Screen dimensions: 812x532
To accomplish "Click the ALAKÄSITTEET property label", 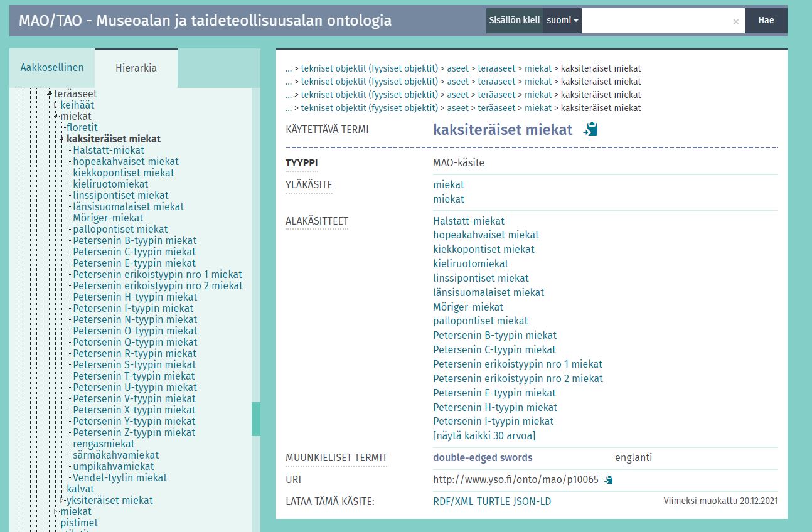I will pos(317,221).
